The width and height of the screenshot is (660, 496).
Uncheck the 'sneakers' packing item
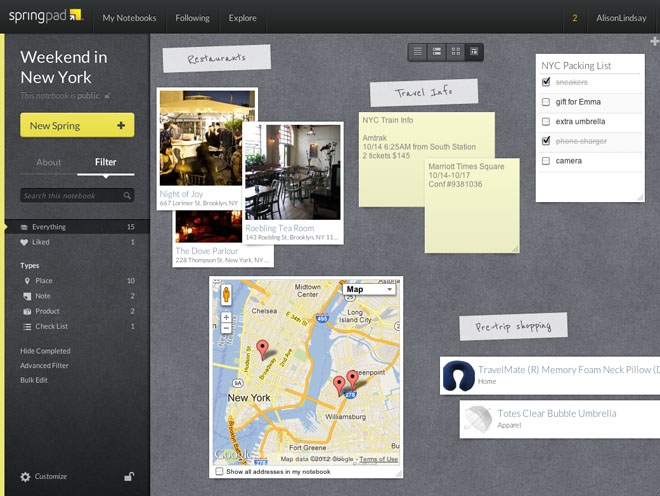coord(545,82)
